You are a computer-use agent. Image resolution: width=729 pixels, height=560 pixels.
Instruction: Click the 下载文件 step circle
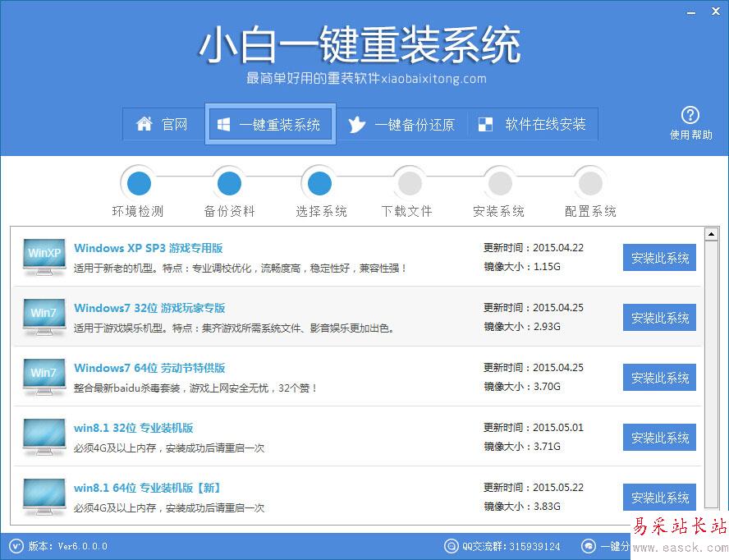coord(410,183)
